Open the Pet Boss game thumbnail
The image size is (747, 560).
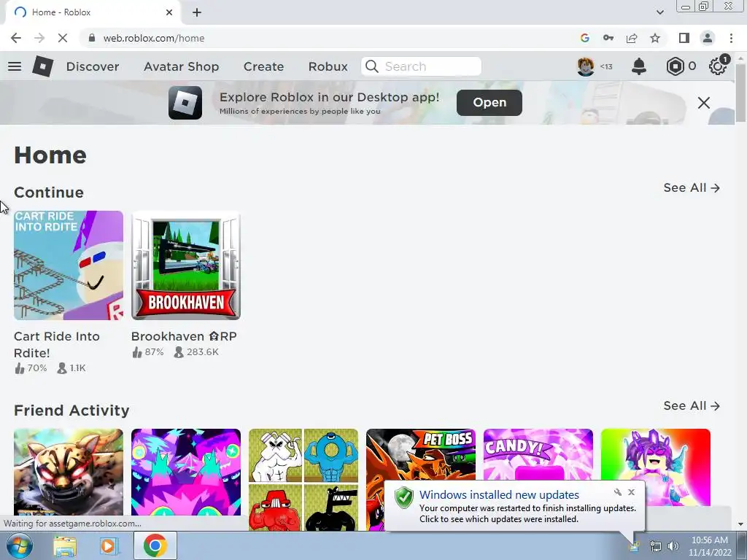tap(421, 455)
